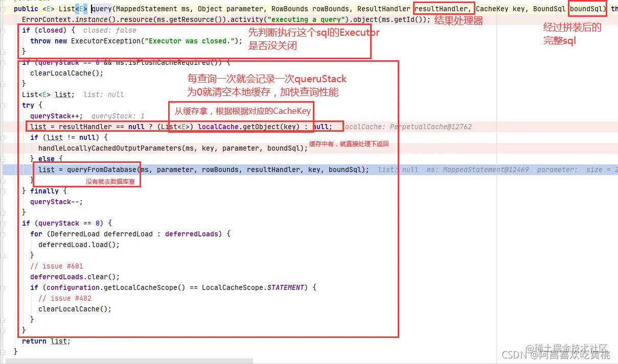
Task: Collapse the fold marker beside query method signature
Action: 4,9
